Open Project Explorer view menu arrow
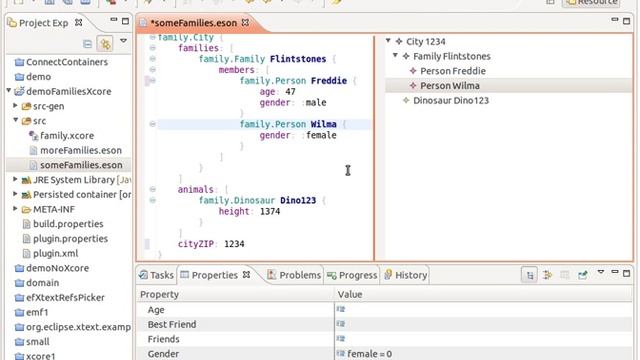This screenshot has width=640, height=360. (x=123, y=41)
